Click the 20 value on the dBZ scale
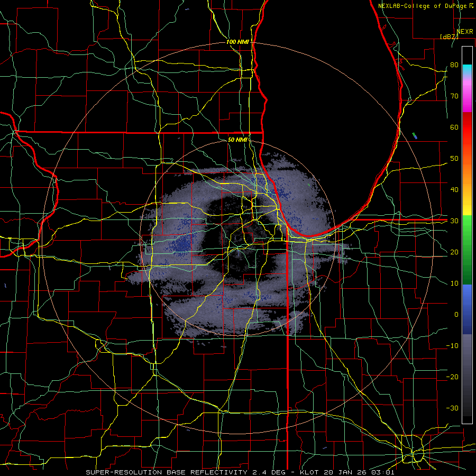Viewport: 476px width, 476px height. pyautogui.click(x=454, y=252)
